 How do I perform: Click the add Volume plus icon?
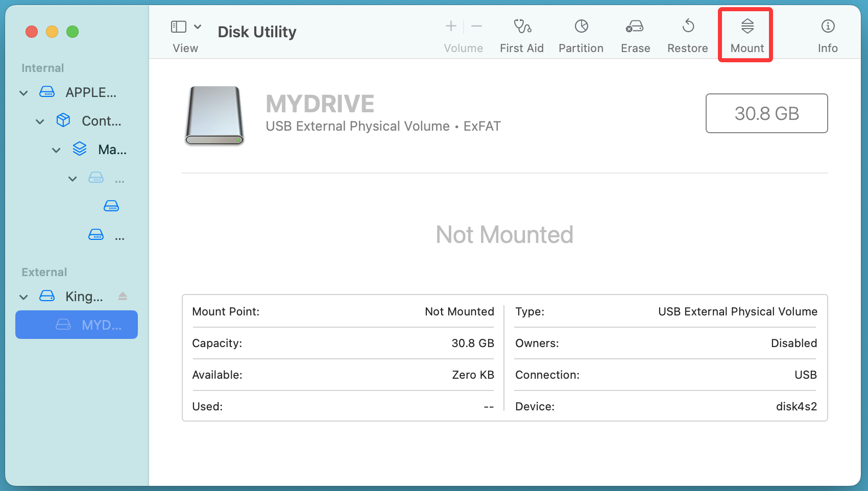[x=451, y=26]
